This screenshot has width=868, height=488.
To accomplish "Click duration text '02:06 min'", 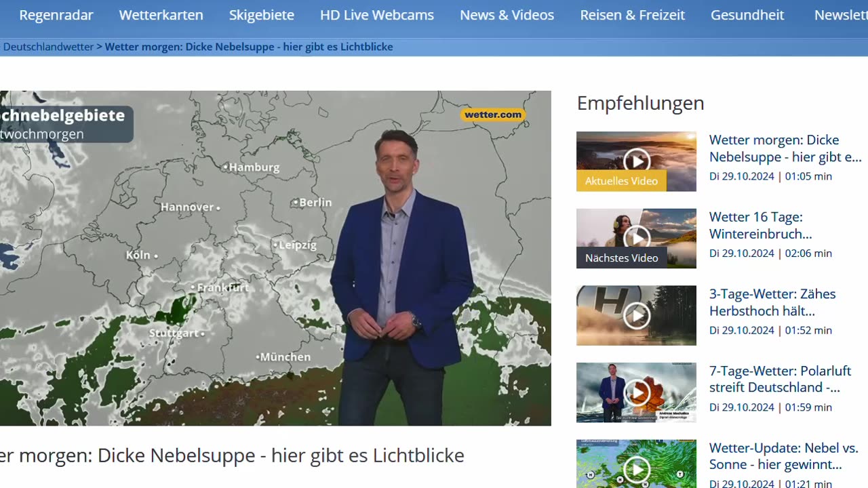I will [x=808, y=253].
